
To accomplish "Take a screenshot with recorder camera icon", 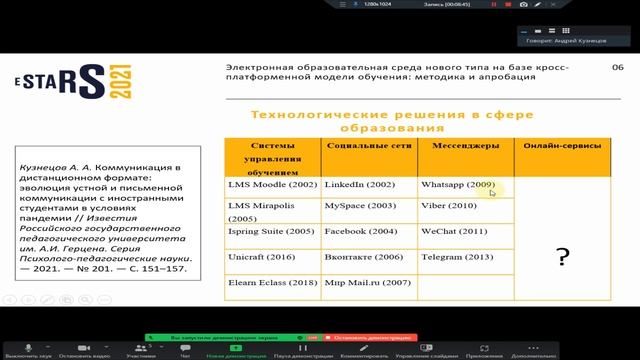I will click(524, 4).
